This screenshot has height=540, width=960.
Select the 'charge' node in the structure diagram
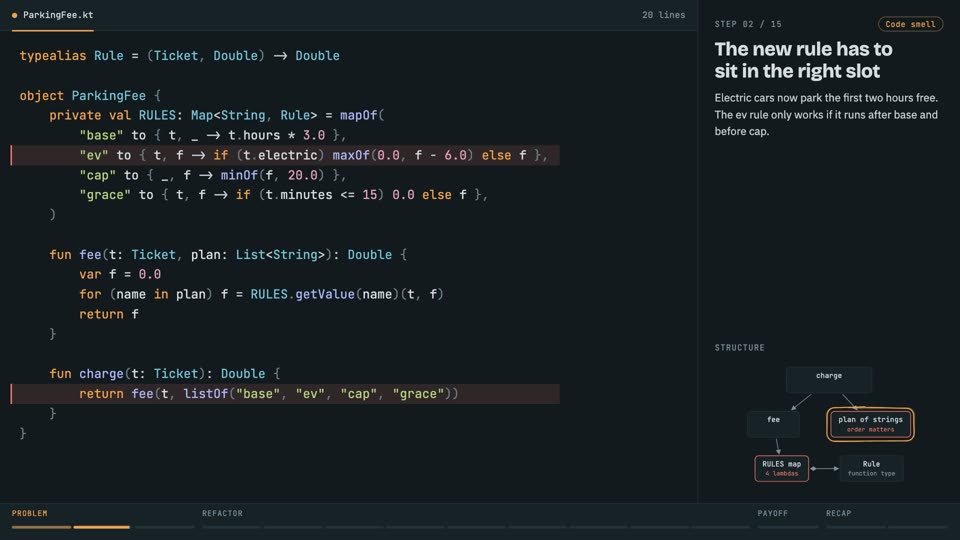pos(828,379)
